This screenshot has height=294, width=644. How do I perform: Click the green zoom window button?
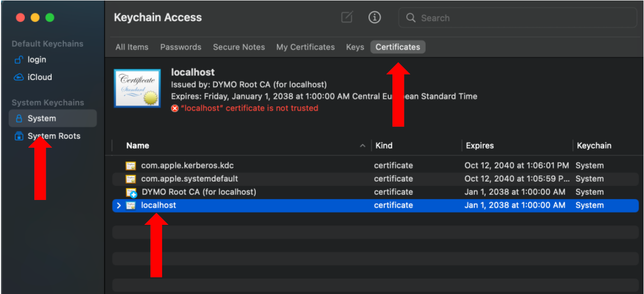[50, 17]
